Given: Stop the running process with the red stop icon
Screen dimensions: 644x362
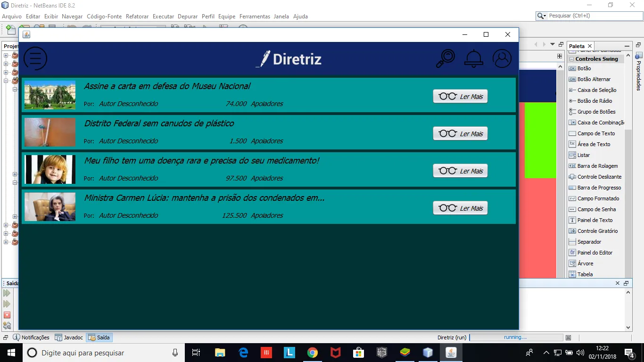Looking at the screenshot, I should (x=7, y=315).
